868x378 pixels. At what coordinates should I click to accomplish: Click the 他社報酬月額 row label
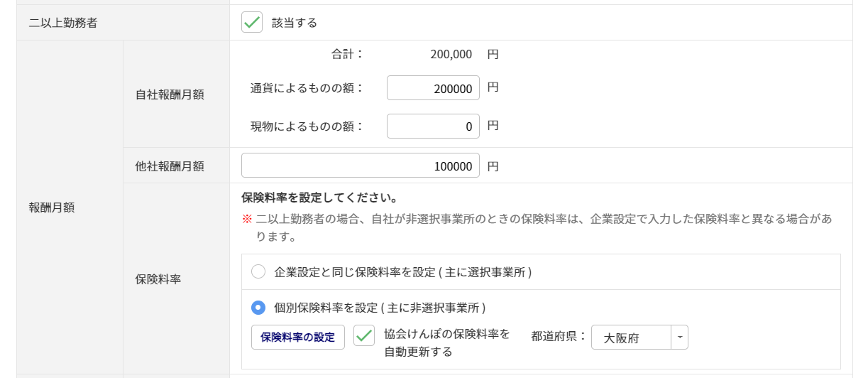[170, 166]
